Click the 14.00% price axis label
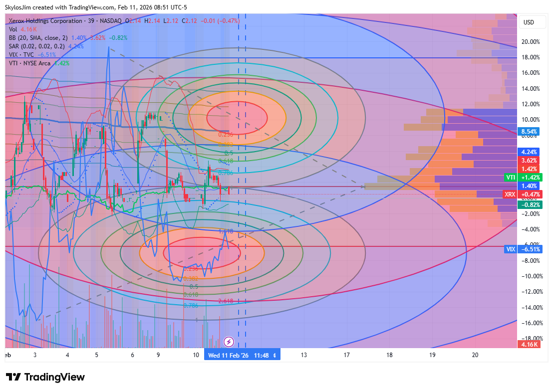The height and width of the screenshot is (392, 553). (x=531, y=88)
